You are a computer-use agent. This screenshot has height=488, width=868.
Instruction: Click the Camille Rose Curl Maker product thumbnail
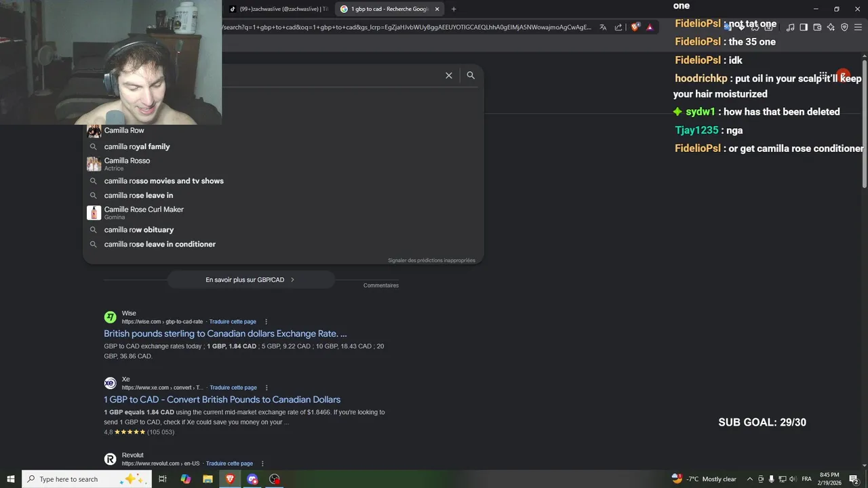[94, 213]
